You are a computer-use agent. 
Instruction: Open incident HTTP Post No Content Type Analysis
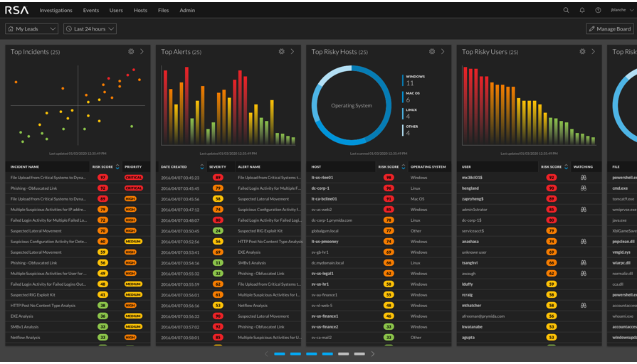tap(43, 306)
